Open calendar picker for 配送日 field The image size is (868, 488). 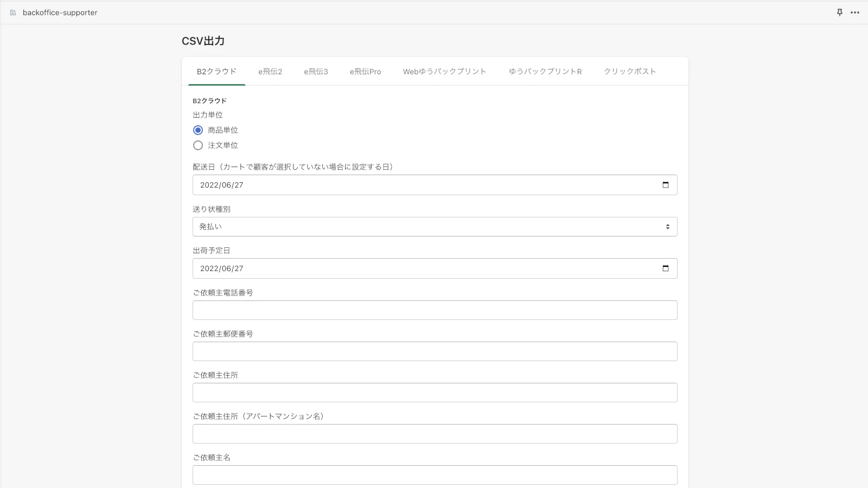point(665,185)
